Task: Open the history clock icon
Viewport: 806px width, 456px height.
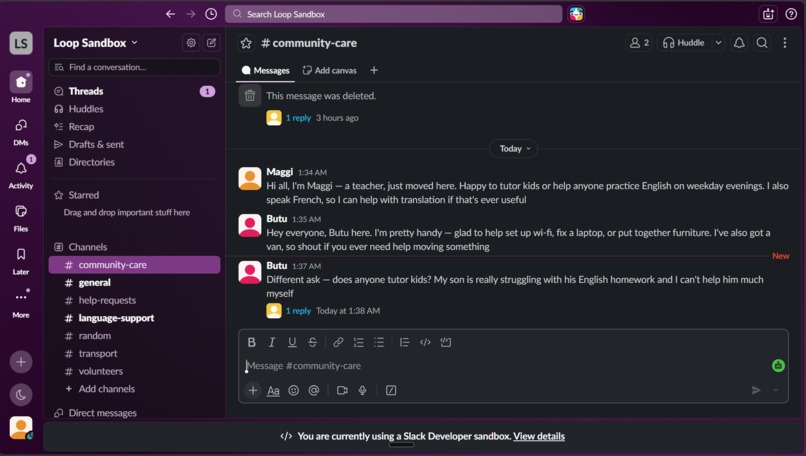Action: [211, 14]
